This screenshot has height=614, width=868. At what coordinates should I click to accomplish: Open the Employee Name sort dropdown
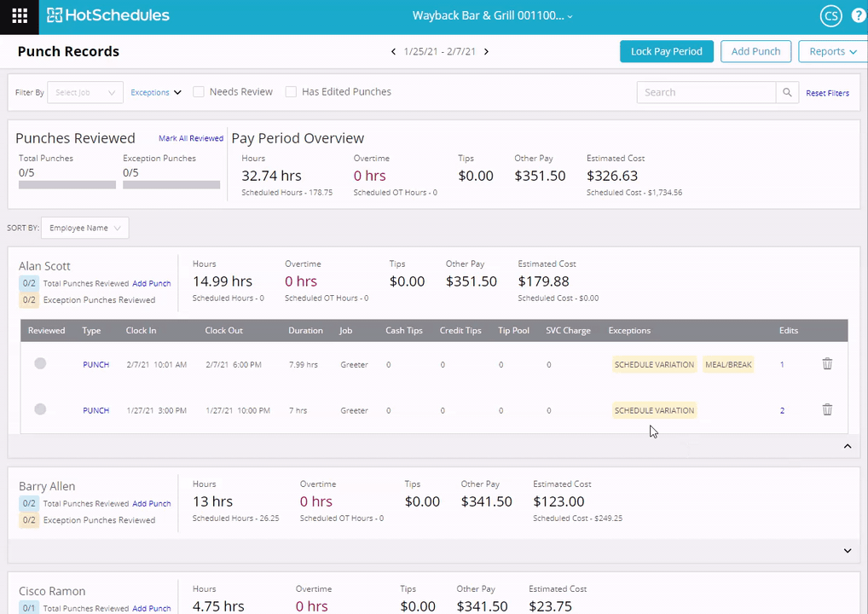click(84, 228)
